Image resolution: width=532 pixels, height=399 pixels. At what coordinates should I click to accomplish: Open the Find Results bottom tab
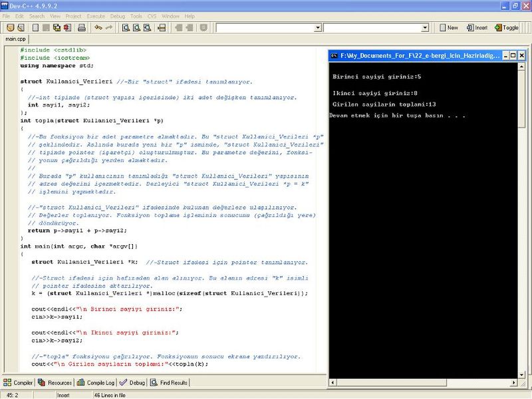click(x=169, y=382)
